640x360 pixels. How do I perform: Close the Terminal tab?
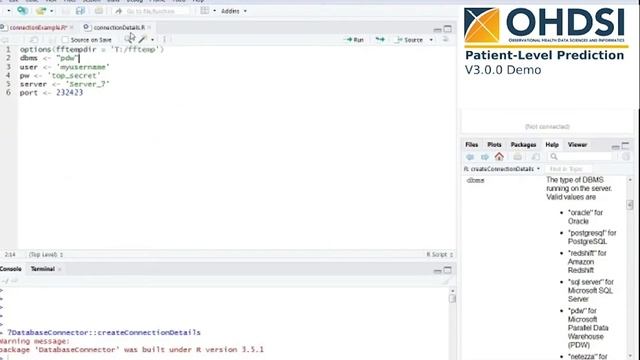(x=60, y=269)
